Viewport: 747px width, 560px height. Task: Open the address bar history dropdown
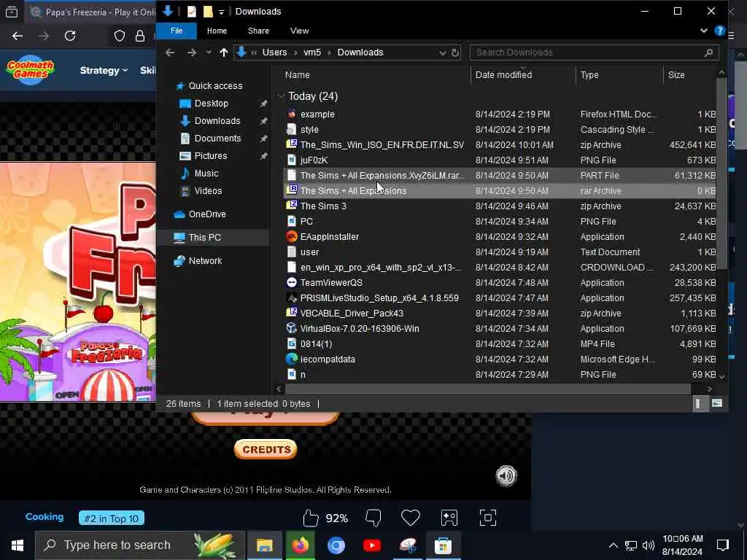442,52
